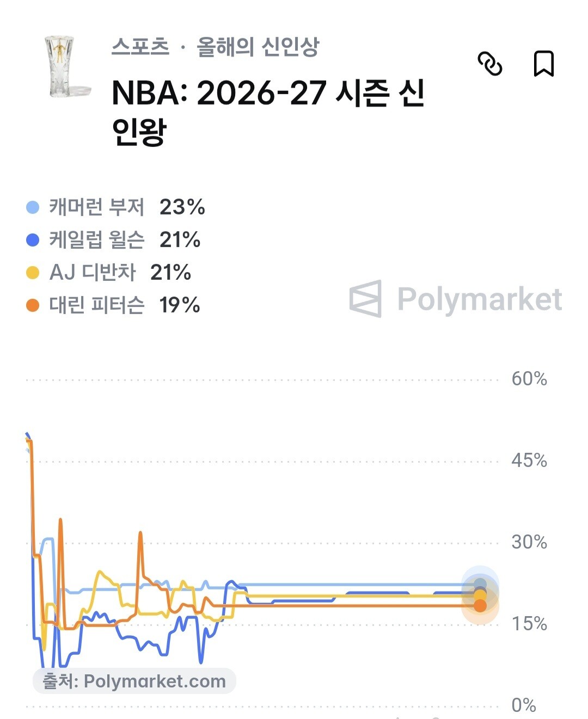Select the yellow AJ 디반차 legend dot
The height and width of the screenshot is (719, 588).
click(x=33, y=273)
